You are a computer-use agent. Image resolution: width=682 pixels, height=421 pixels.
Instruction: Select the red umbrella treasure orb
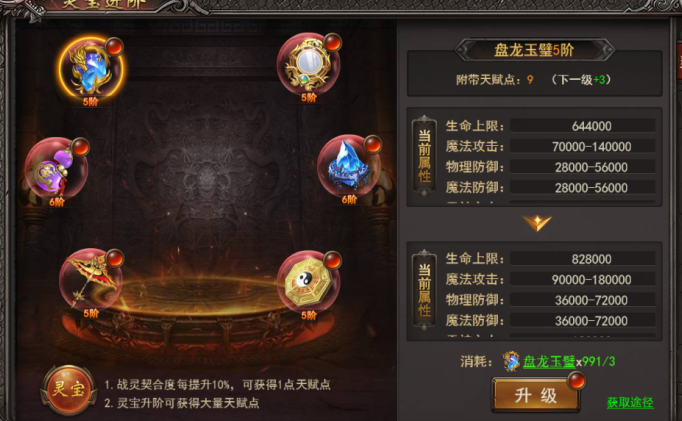(91, 279)
